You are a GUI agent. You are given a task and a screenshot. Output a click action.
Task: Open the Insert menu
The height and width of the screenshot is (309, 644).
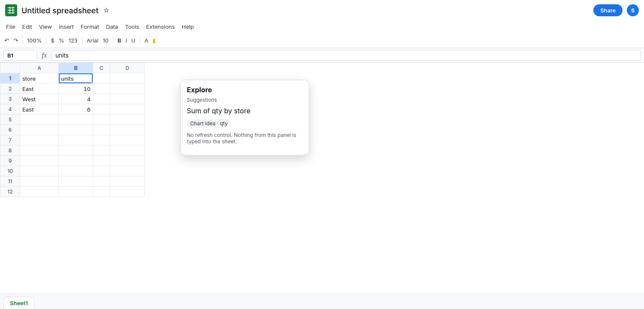pyautogui.click(x=66, y=27)
